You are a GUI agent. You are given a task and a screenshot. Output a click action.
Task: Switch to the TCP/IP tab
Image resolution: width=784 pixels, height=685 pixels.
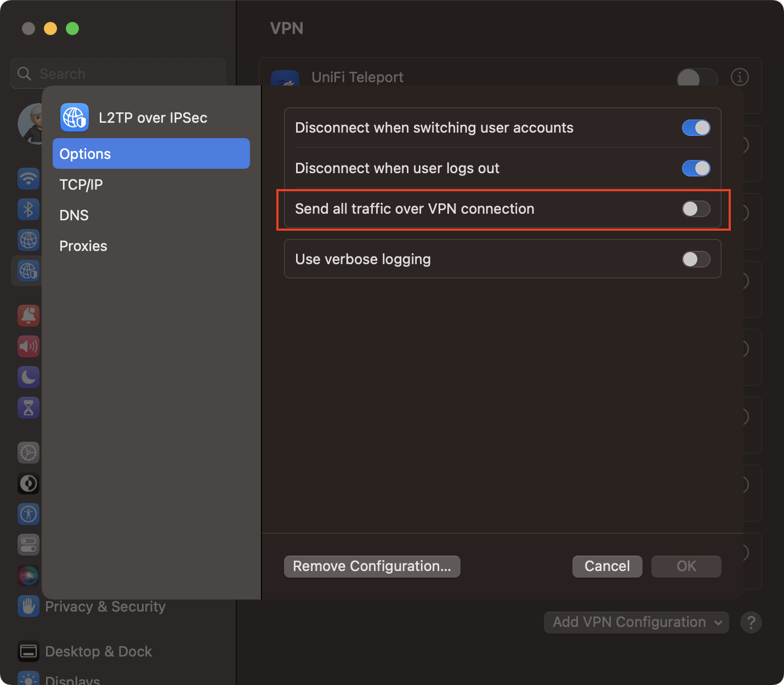81,185
